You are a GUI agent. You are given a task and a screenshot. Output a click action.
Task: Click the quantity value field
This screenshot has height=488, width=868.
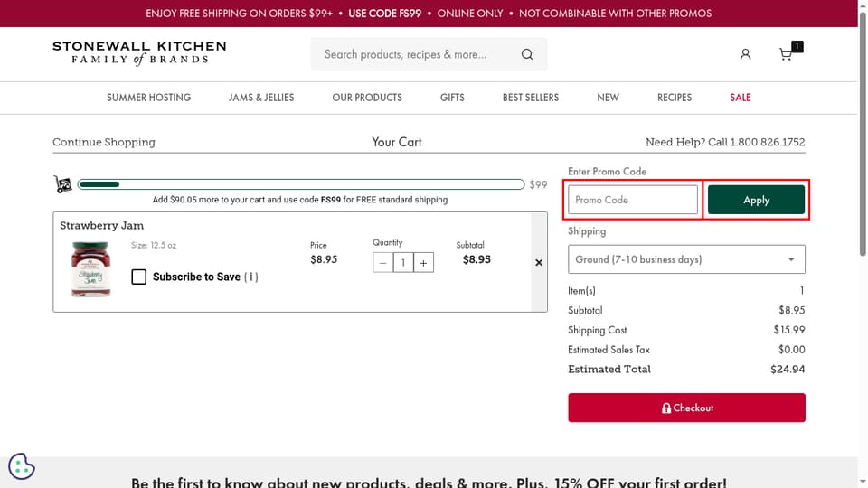403,263
